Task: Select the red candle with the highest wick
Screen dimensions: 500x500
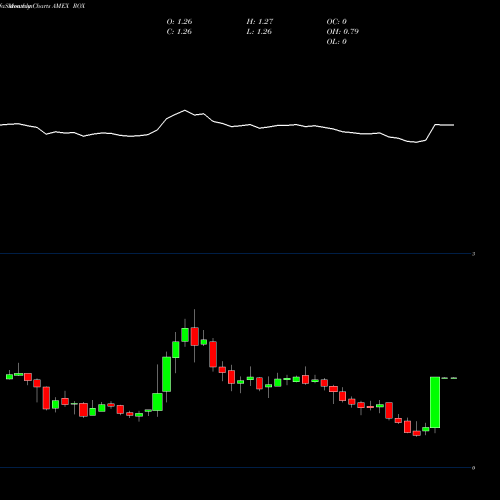Action: pyautogui.click(x=195, y=336)
